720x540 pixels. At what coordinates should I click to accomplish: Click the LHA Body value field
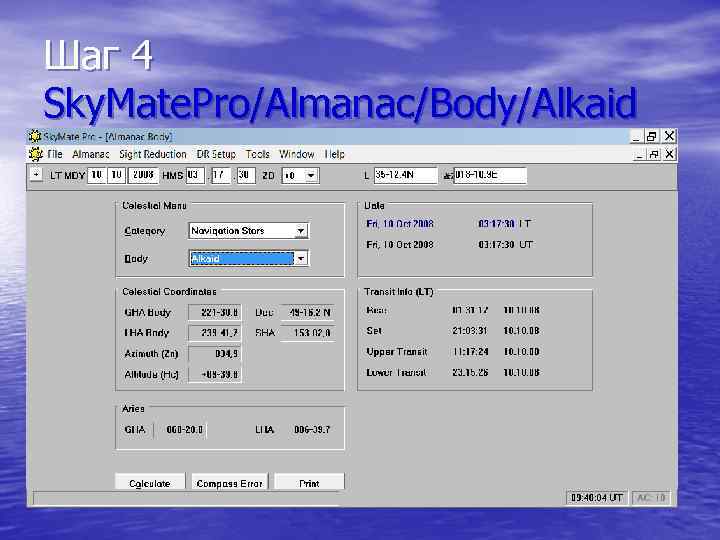tap(215, 333)
